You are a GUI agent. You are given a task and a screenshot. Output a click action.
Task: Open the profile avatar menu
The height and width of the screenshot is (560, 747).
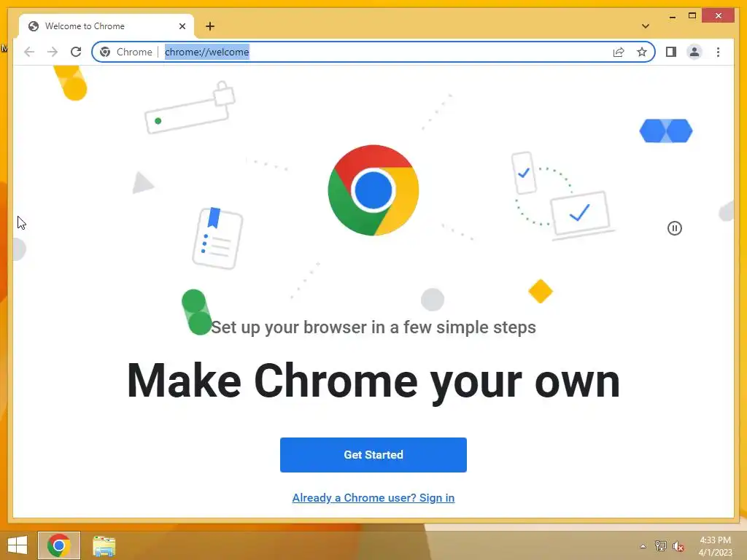(x=694, y=52)
